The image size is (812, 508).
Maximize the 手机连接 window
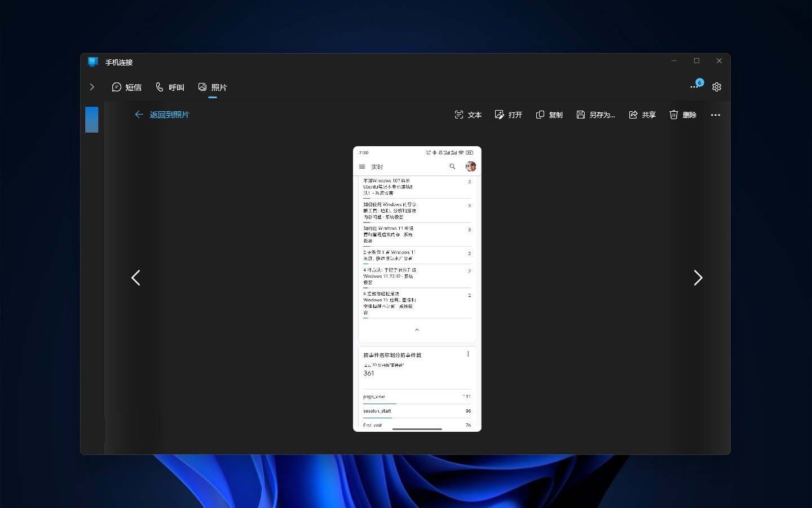(696, 61)
